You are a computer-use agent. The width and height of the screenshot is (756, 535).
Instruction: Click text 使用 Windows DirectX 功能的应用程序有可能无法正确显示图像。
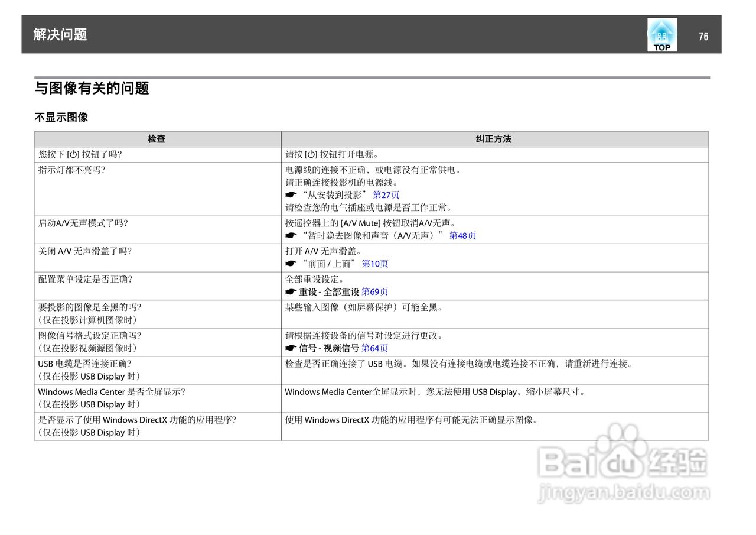pos(412,420)
